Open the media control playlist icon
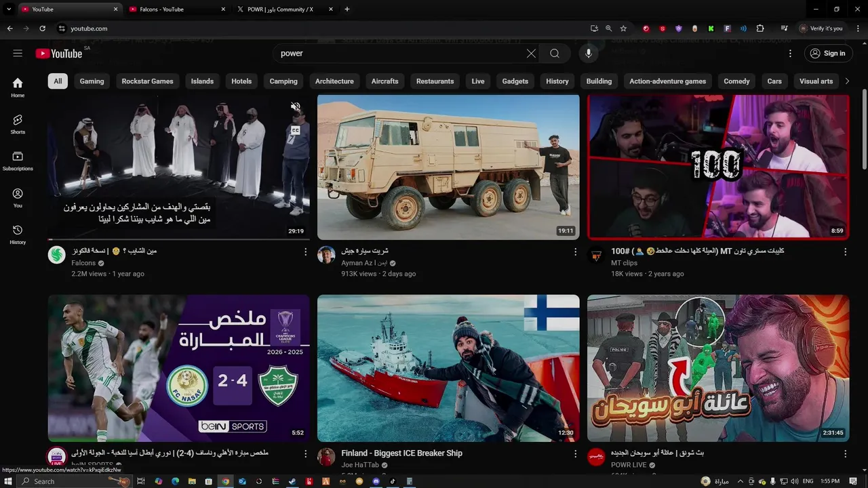This screenshot has width=868, height=488. 784,28
